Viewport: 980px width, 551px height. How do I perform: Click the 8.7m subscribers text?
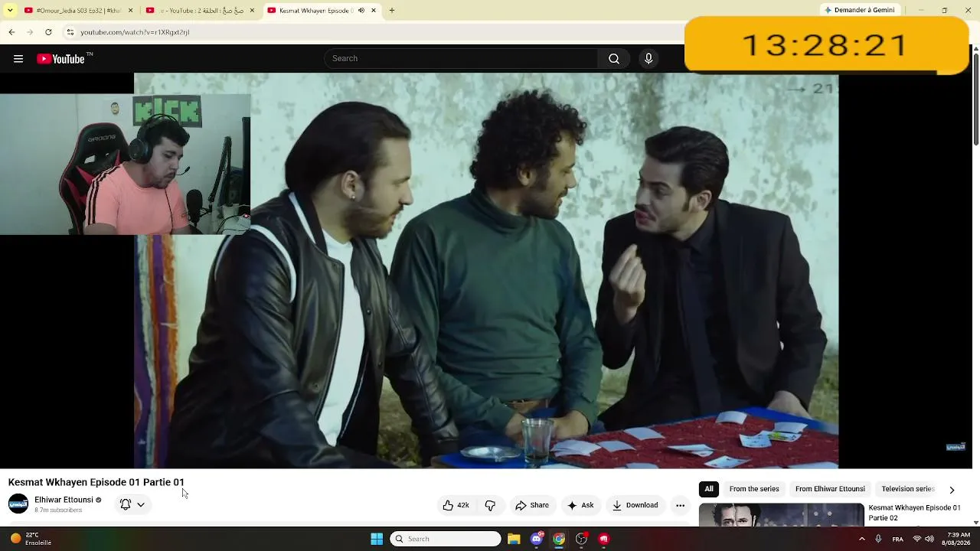(x=58, y=510)
